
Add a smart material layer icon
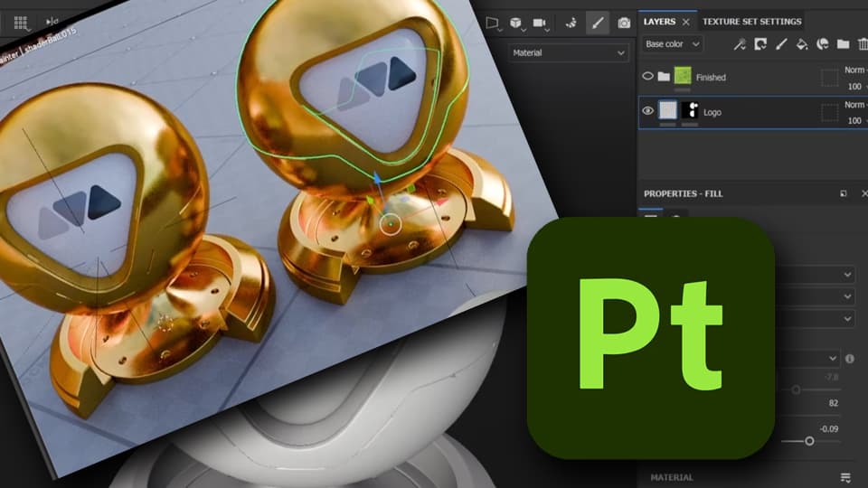point(823,44)
